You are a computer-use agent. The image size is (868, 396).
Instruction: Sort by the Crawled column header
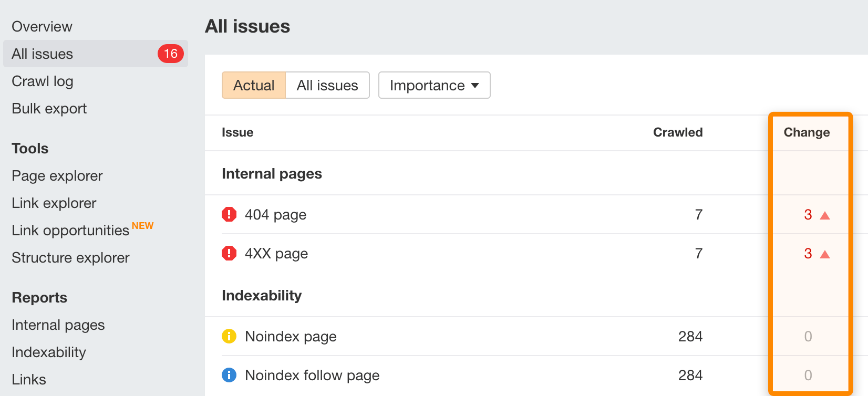677,132
